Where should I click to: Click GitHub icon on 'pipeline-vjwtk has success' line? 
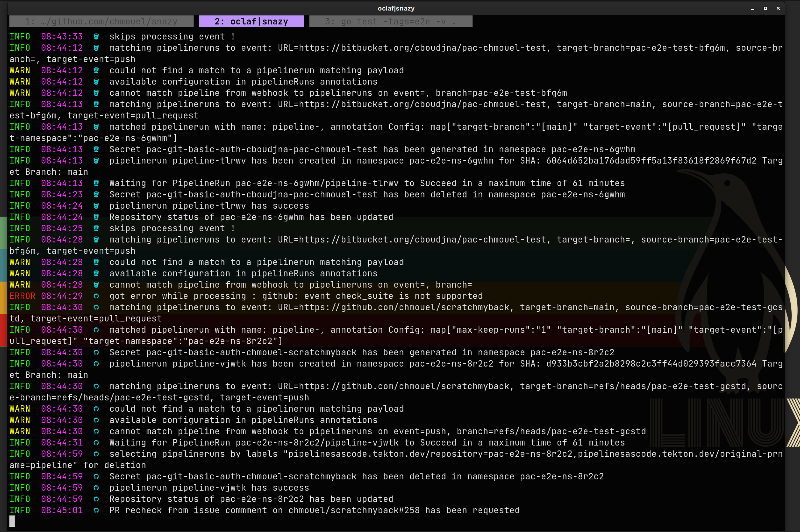96,488
